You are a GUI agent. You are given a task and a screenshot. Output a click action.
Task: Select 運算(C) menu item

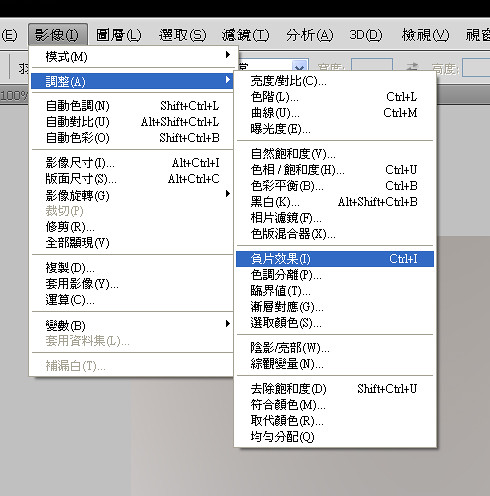(x=132, y=300)
